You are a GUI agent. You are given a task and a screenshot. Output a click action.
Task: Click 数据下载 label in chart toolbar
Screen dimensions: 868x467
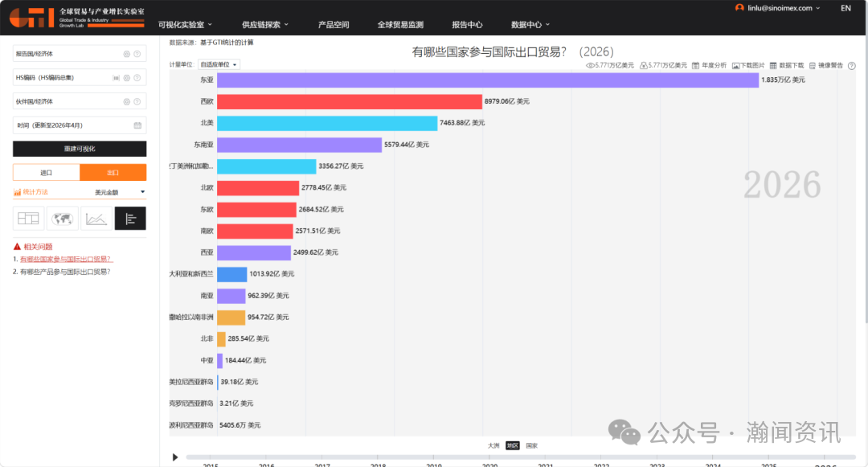[x=792, y=65]
